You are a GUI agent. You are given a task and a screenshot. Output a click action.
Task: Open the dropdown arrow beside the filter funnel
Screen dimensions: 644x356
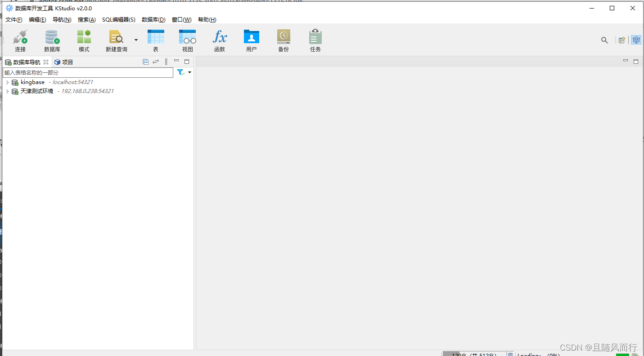[189, 72]
